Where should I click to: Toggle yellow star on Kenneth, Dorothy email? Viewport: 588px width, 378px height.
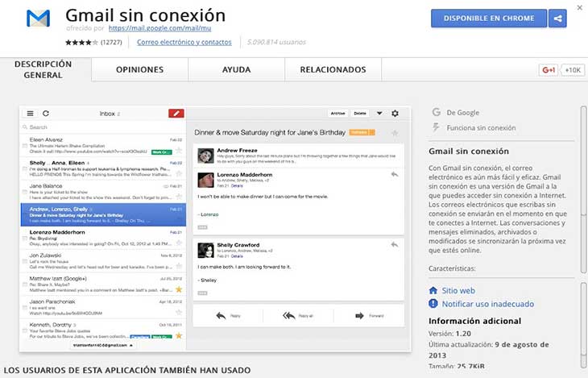[x=179, y=335]
